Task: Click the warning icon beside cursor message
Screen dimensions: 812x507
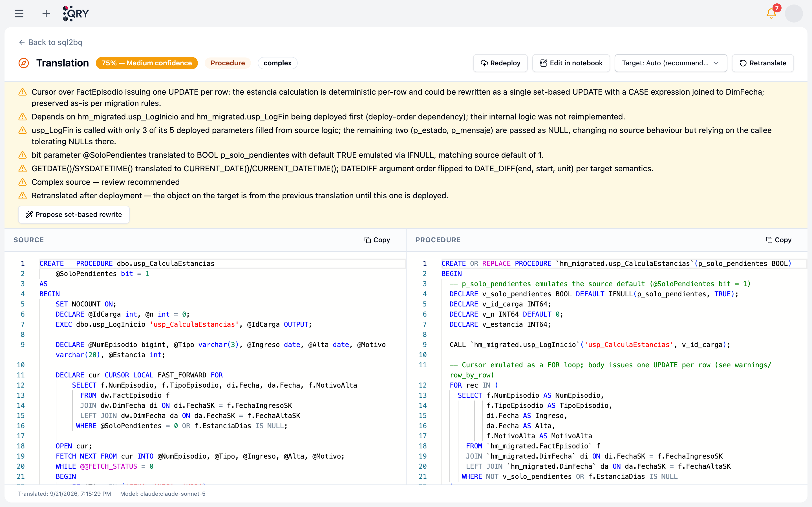Action: [x=23, y=92]
